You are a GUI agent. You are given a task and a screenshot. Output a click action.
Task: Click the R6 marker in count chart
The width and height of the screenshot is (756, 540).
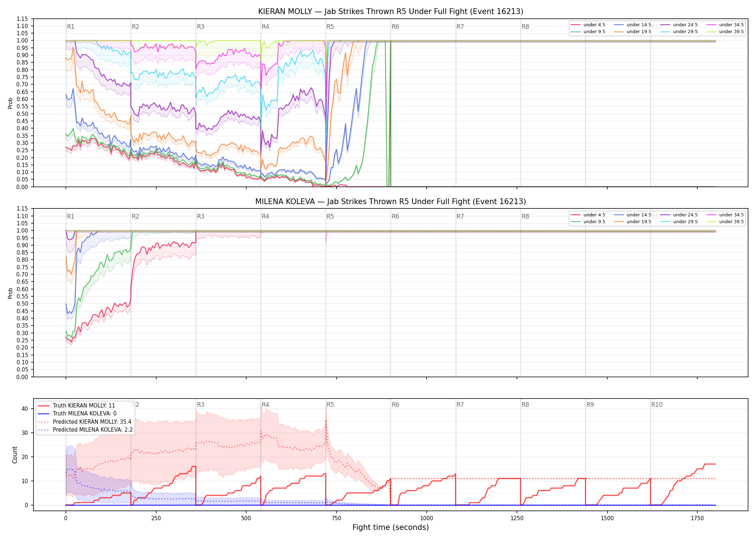point(395,405)
